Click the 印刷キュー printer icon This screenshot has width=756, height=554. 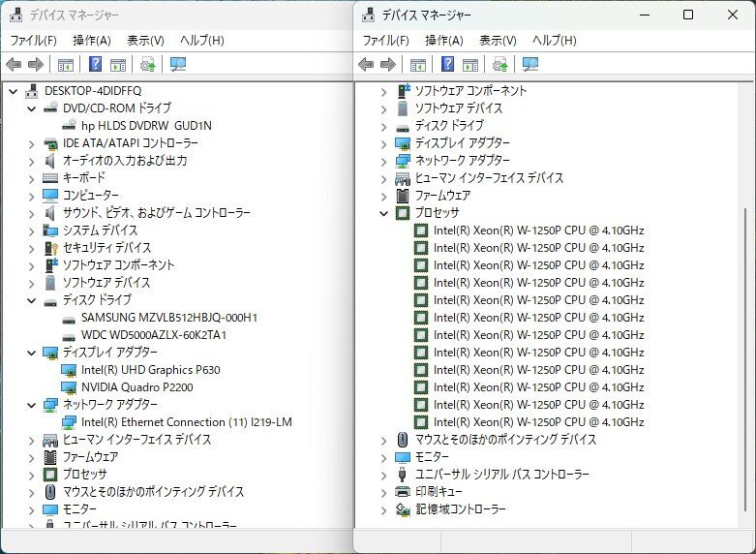[403, 491]
